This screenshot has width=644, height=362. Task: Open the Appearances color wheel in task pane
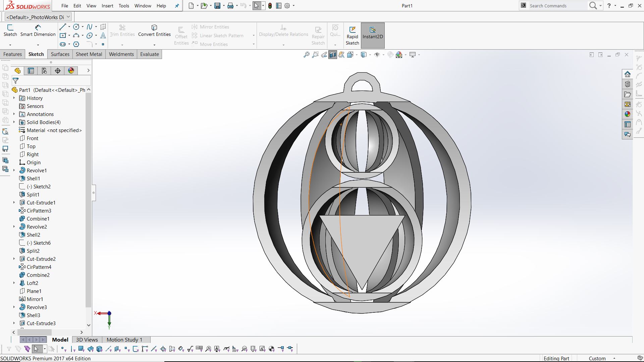(x=627, y=114)
